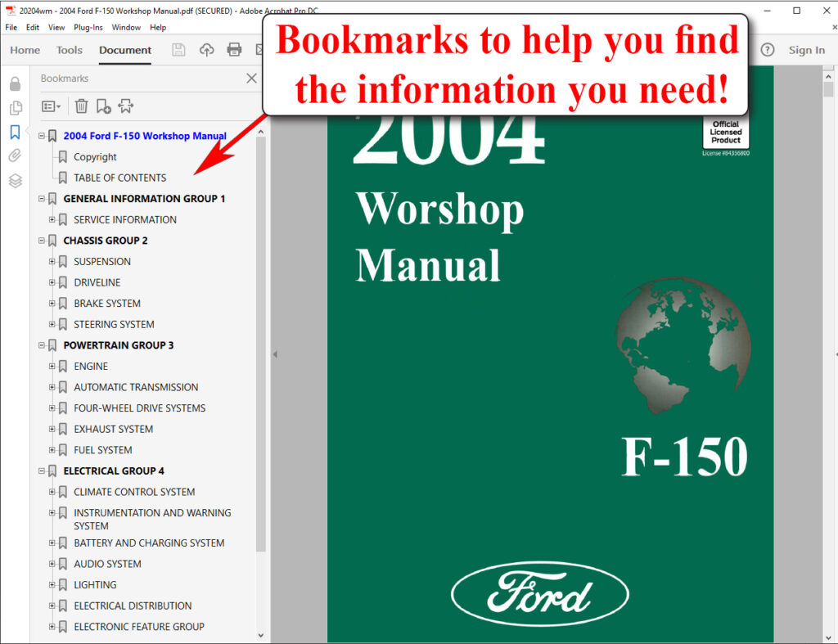Image resolution: width=838 pixels, height=644 pixels.
Task: Go to TABLE OF CONTENTS bookmark
Action: click(119, 178)
